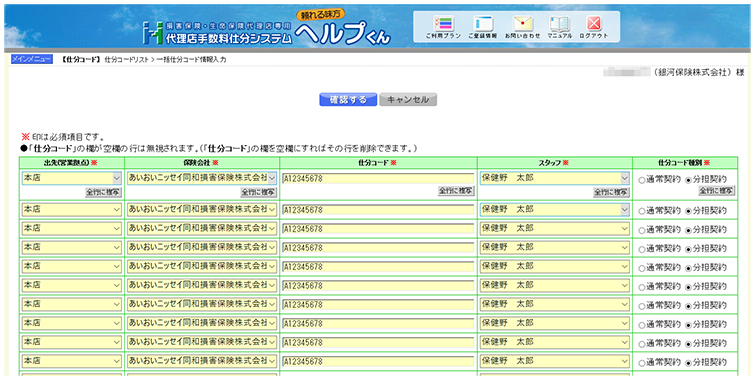Open second row 保険会社 dropdown
The image size is (755, 380).
click(x=202, y=210)
